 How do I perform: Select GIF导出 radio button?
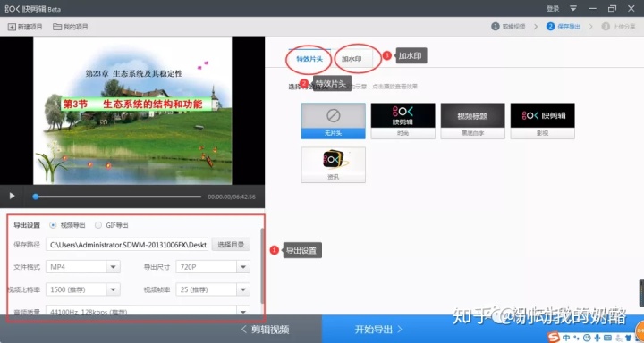tap(98, 225)
